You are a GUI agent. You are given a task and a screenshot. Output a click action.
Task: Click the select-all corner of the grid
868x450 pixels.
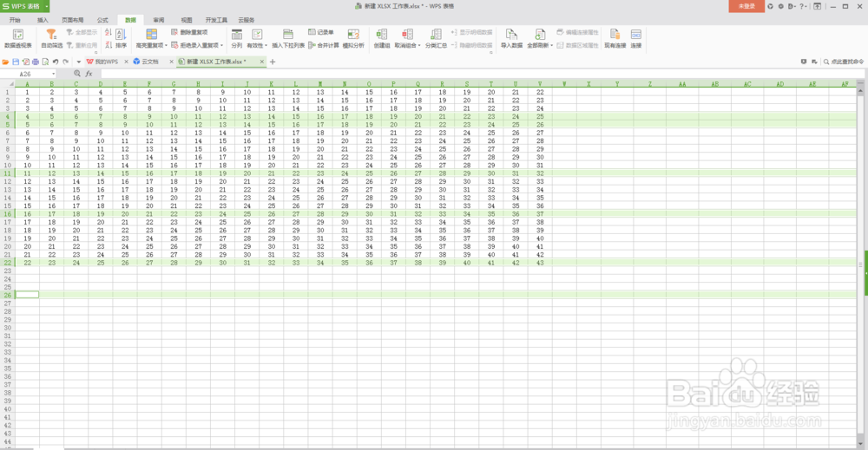point(7,84)
